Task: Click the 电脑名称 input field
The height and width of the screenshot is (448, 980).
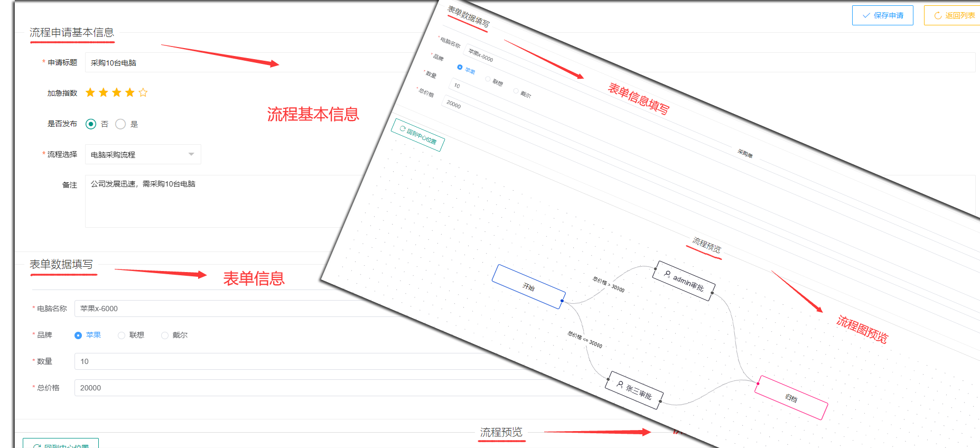Action: pos(238,309)
